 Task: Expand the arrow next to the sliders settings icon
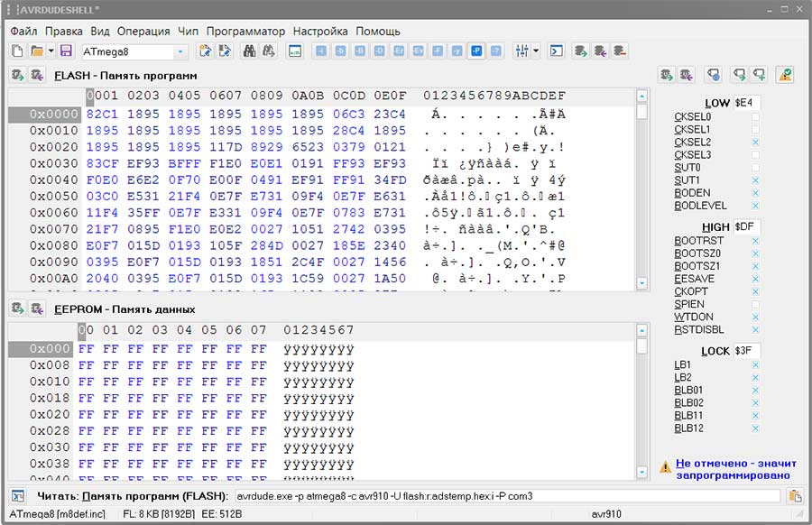535,51
